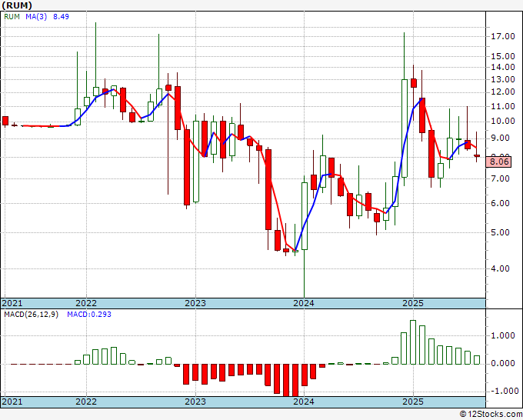Click the 0.000 MACD axis label

tap(503, 363)
